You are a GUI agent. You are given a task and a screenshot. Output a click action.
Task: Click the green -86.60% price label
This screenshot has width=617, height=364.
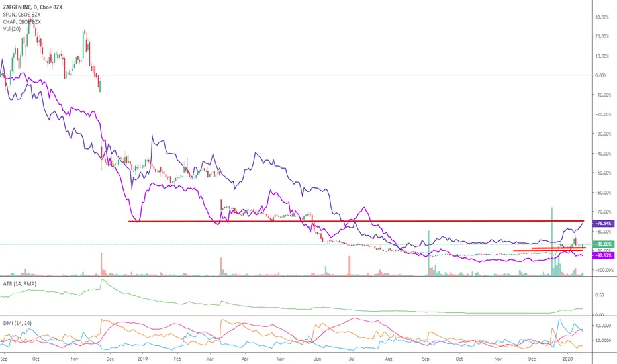tap(603, 244)
